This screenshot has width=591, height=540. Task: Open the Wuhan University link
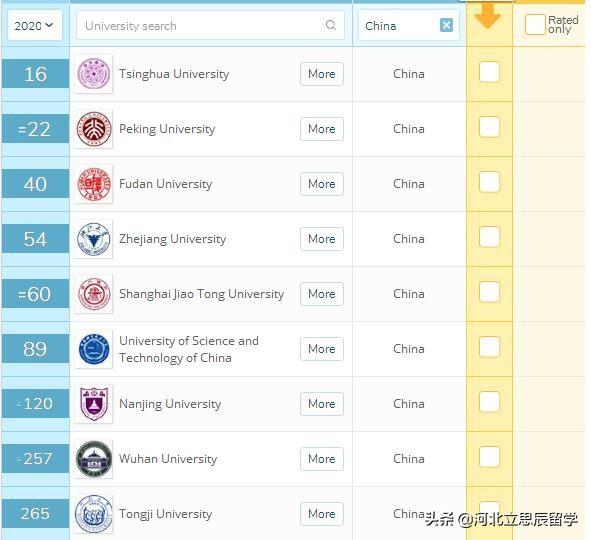tap(168, 459)
